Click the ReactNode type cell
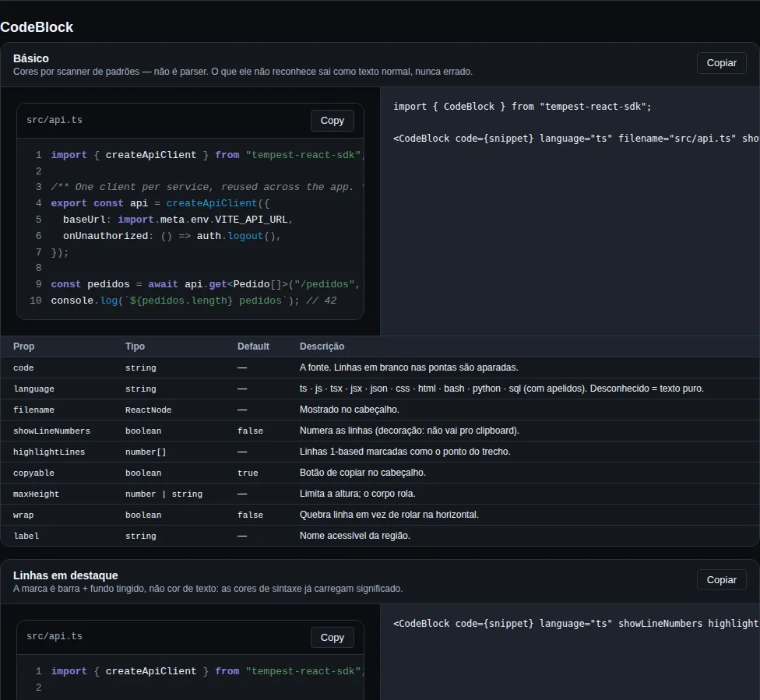The height and width of the screenshot is (700, 760). (148, 410)
